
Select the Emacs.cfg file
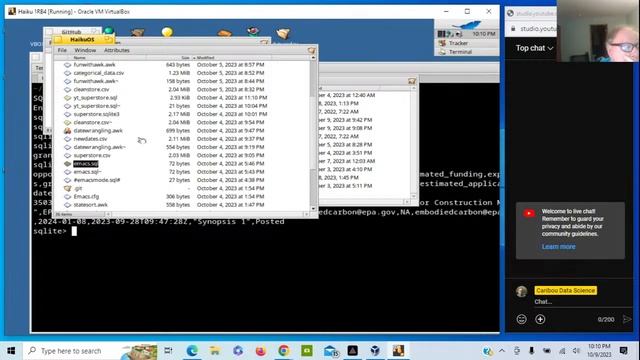click(x=86, y=196)
